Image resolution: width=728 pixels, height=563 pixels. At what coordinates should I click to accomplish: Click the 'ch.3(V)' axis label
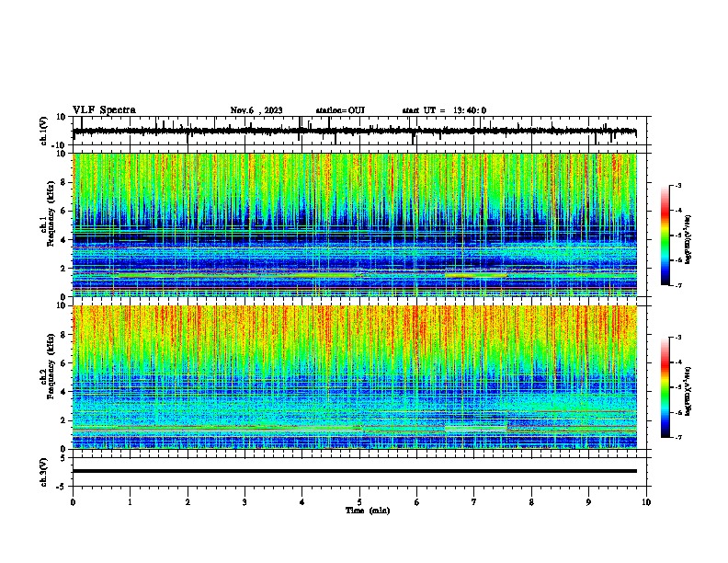click(x=44, y=472)
